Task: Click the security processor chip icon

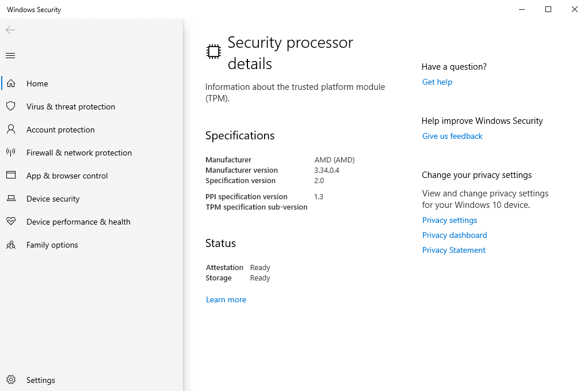Action: (213, 52)
